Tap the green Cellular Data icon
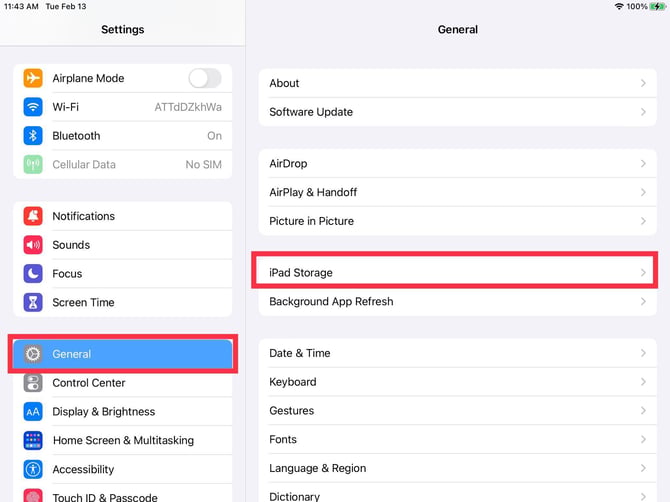 [33, 164]
